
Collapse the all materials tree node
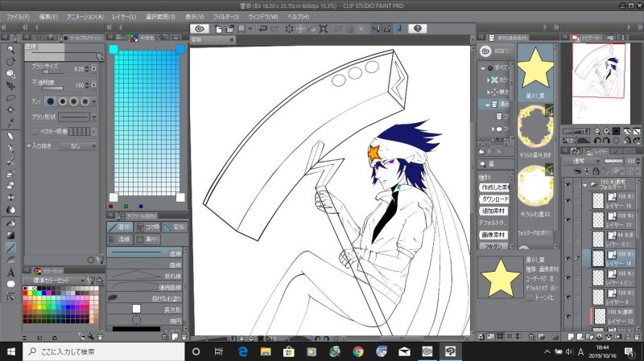[484, 68]
